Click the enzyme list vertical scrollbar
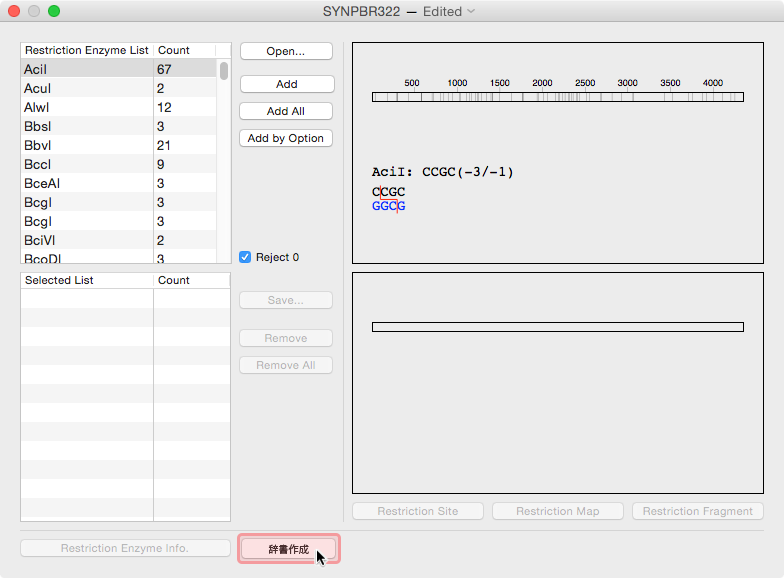784x578 pixels. [224, 71]
